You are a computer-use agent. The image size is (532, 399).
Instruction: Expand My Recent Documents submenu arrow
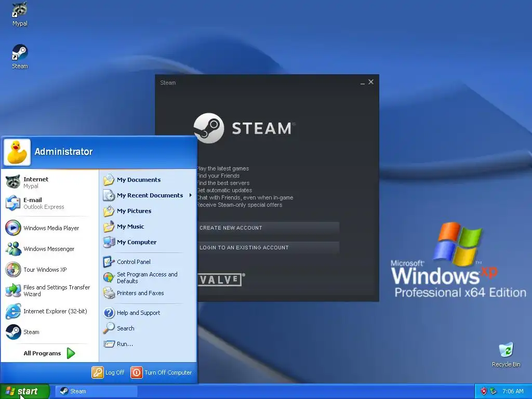point(190,195)
